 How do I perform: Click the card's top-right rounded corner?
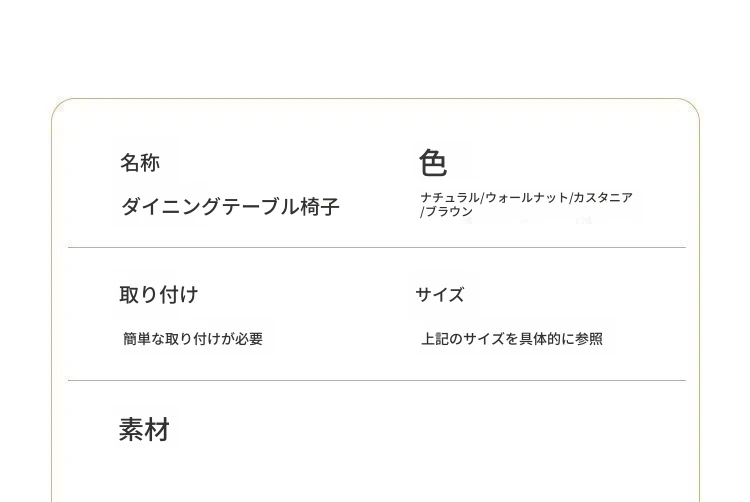click(691, 106)
